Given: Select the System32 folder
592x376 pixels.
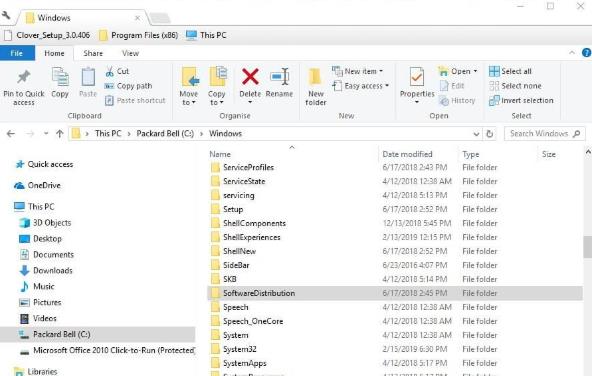Looking at the screenshot, I should coord(395,349).
